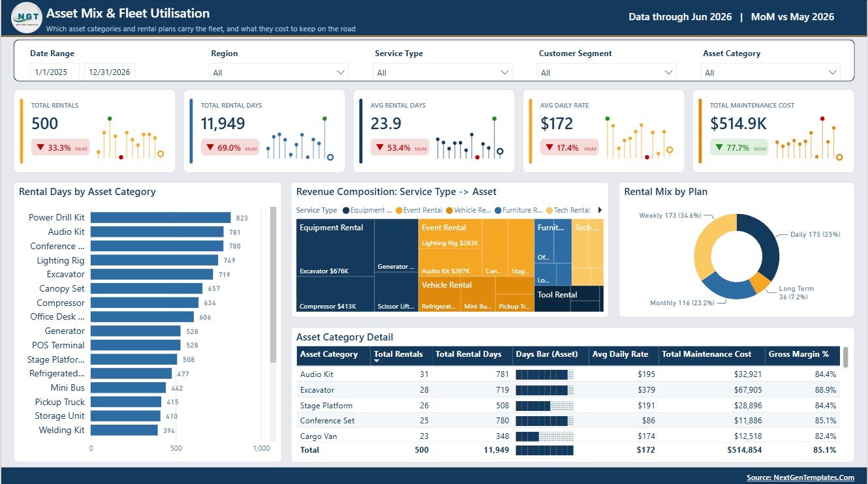The image size is (868, 484).
Task: Click the Weekly 173 (34.6%) label
Action: [670, 215]
